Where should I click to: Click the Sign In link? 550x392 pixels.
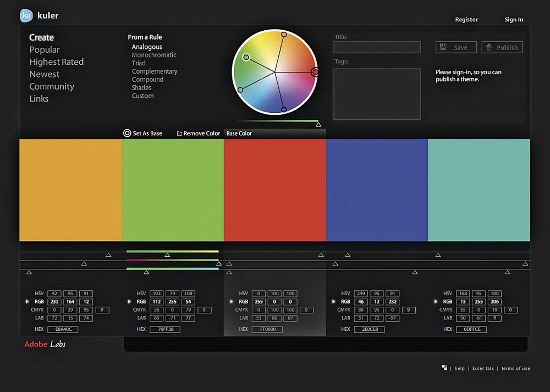(514, 20)
